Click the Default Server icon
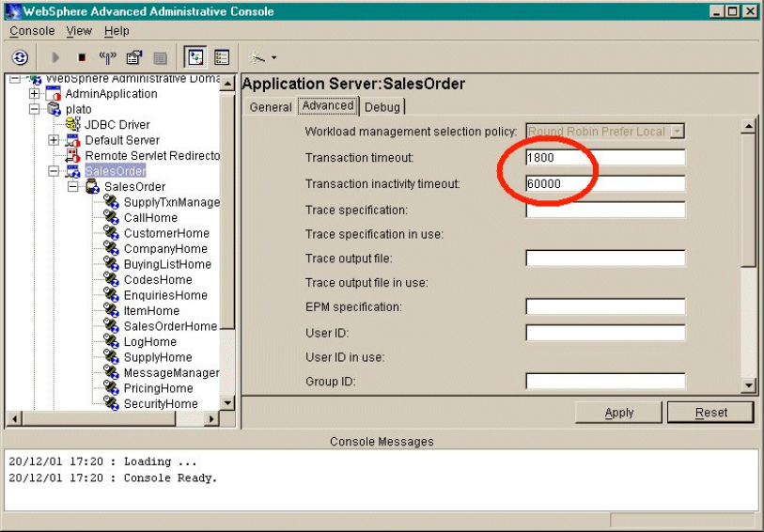This screenshot has height=532, width=764. [x=72, y=140]
